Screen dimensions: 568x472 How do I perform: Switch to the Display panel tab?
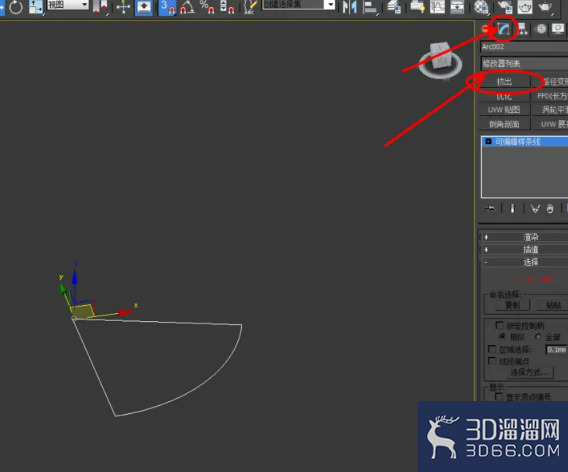[x=558, y=29]
